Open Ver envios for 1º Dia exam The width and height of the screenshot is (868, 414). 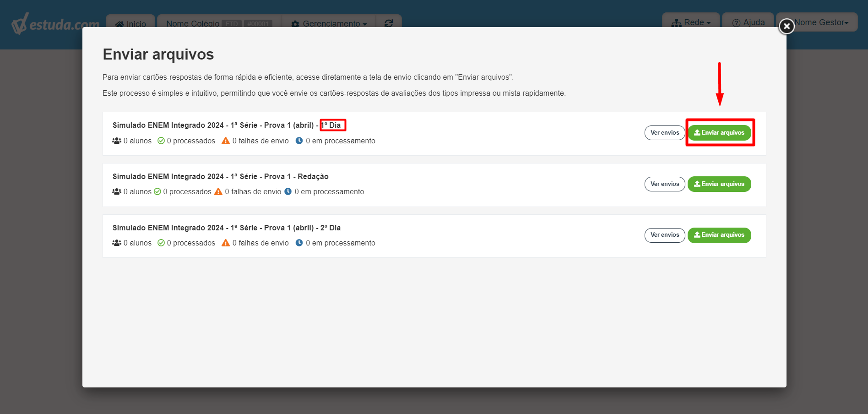pyautogui.click(x=665, y=133)
